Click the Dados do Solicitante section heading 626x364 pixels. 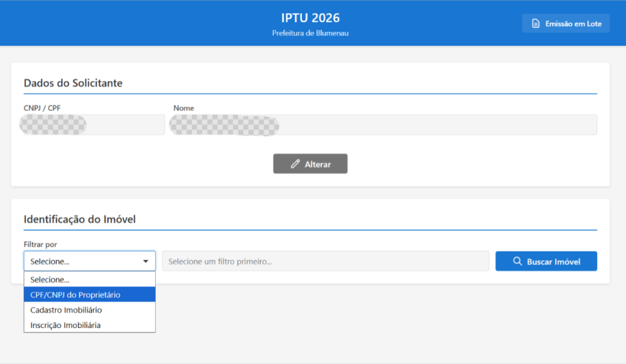tap(73, 83)
